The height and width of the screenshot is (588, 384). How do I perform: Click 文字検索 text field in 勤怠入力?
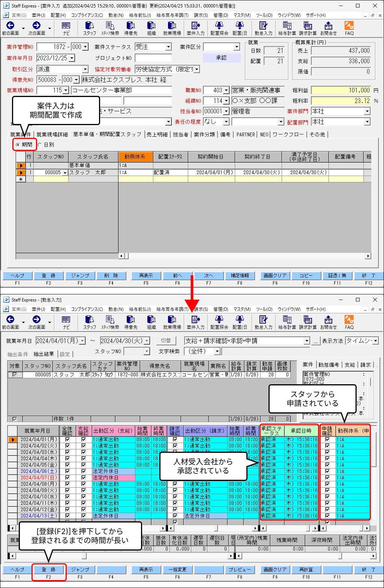click(266, 351)
